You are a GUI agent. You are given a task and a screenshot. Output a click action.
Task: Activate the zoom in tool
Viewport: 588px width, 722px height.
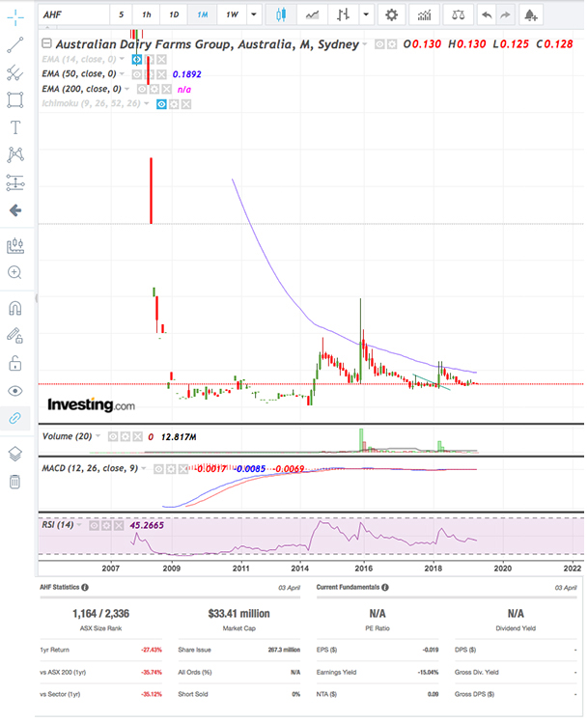[15, 272]
